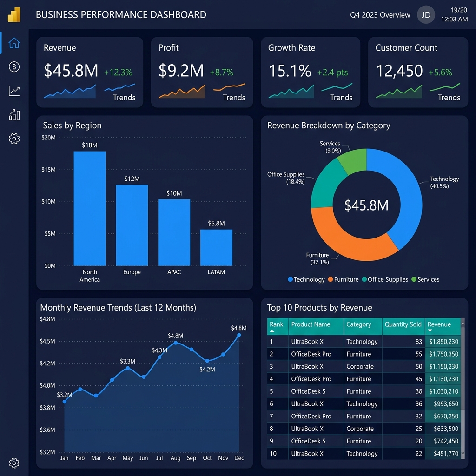
Task: Select the rank 5 OfficeDesk S cell
Action: tap(316, 391)
